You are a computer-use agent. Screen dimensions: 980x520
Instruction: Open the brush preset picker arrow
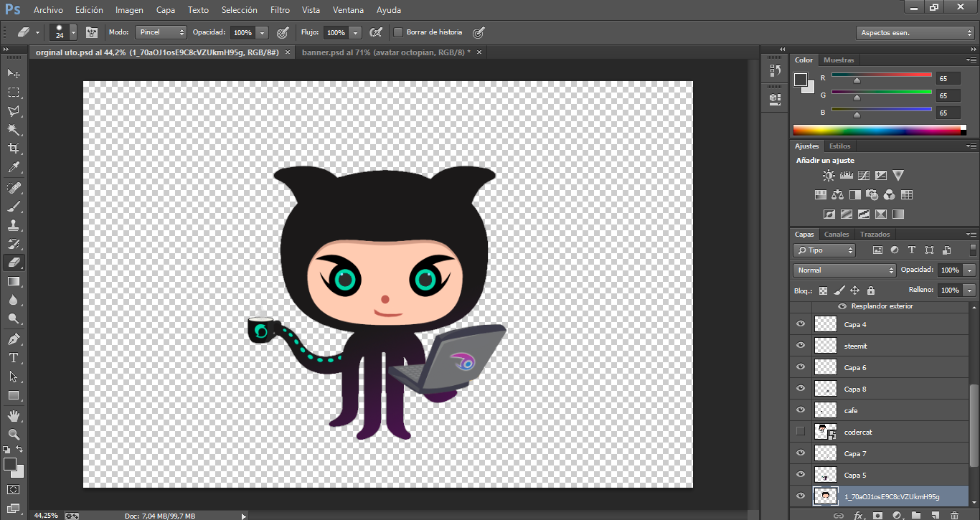(x=73, y=32)
